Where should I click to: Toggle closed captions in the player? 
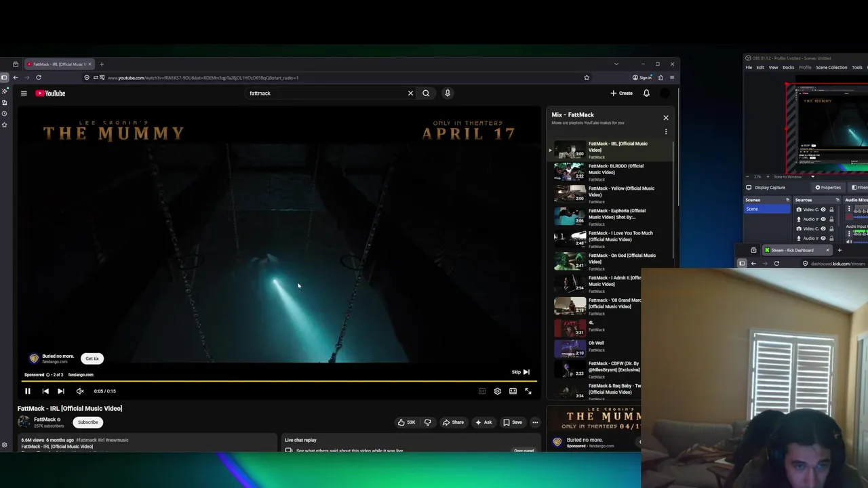pos(482,391)
